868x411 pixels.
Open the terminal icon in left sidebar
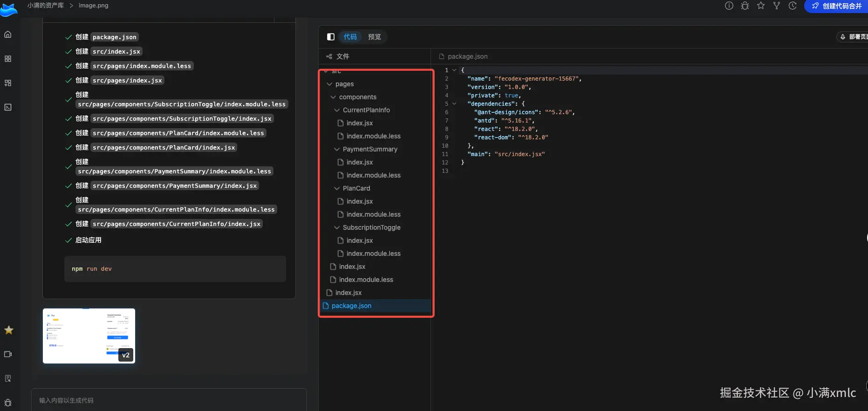8,107
